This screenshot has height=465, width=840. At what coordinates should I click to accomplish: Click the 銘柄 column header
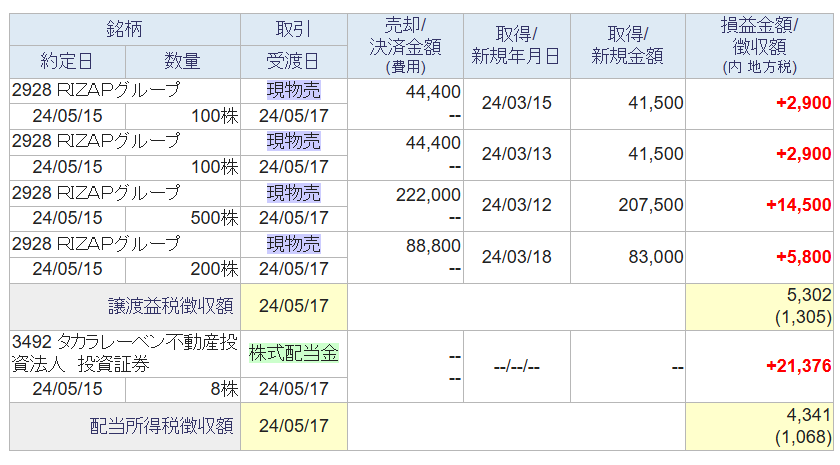124,29
